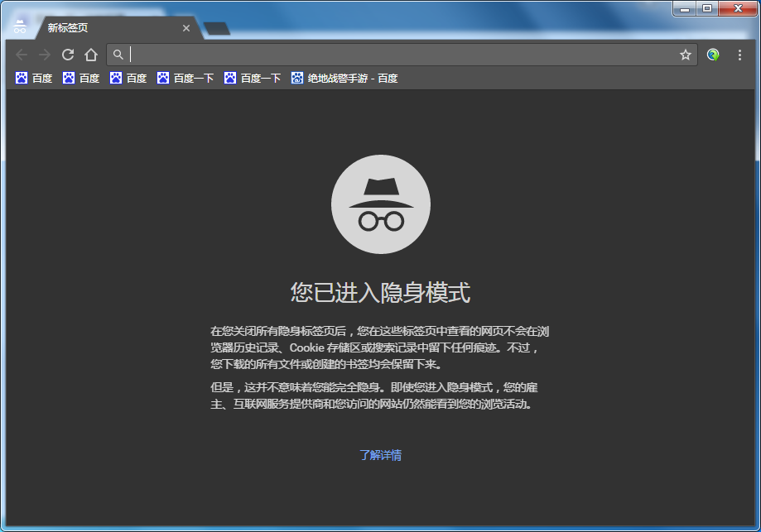Open the three-dot Chrome menu

(739, 55)
